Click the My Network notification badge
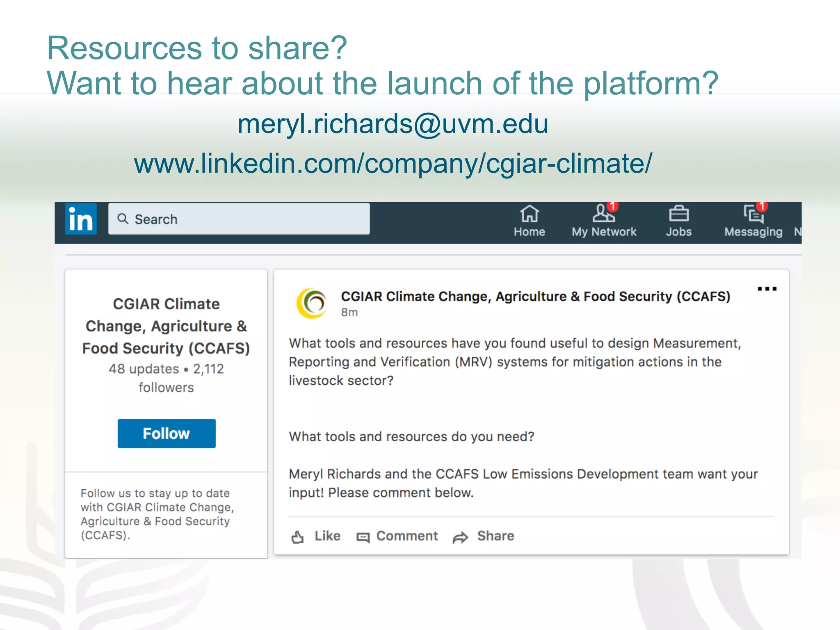 [x=613, y=206]
